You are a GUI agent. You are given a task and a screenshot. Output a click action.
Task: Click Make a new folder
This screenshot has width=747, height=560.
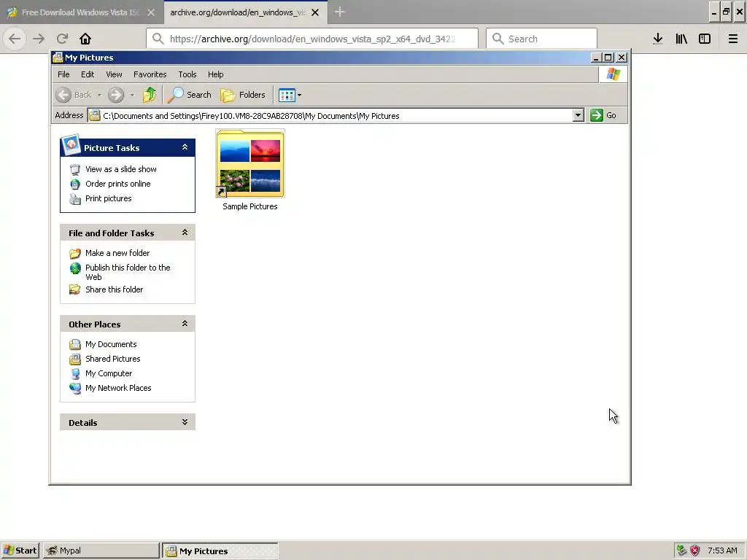[x=117, y=253]
